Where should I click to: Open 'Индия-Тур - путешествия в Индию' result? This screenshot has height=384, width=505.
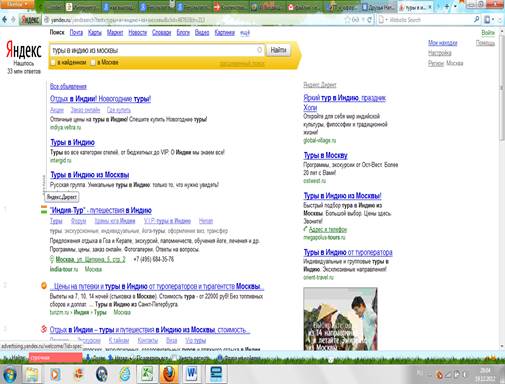click(x=101, y=210)
